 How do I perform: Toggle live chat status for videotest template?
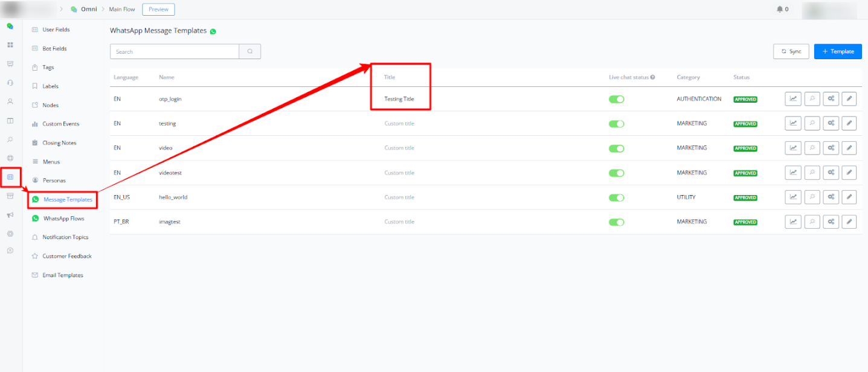(x=616, y=173)
